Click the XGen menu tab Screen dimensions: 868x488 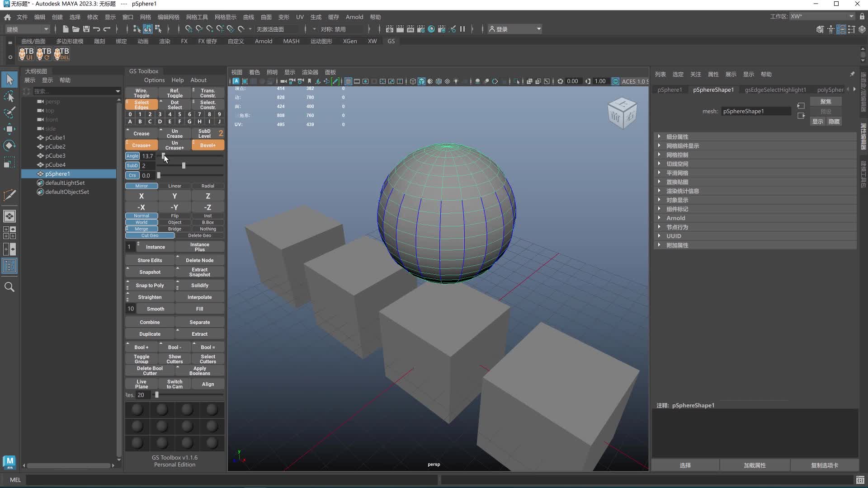click(x=349, y=41)
